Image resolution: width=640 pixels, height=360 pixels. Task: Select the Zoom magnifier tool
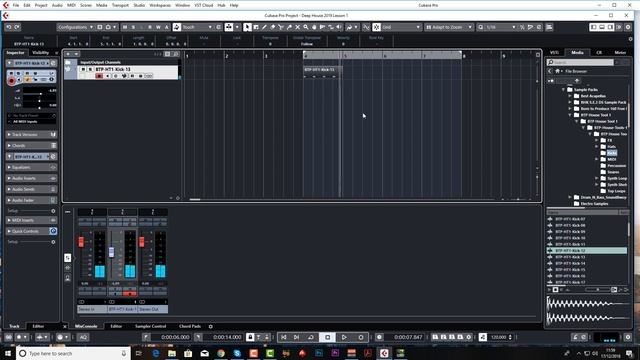[x=306, y=27]
